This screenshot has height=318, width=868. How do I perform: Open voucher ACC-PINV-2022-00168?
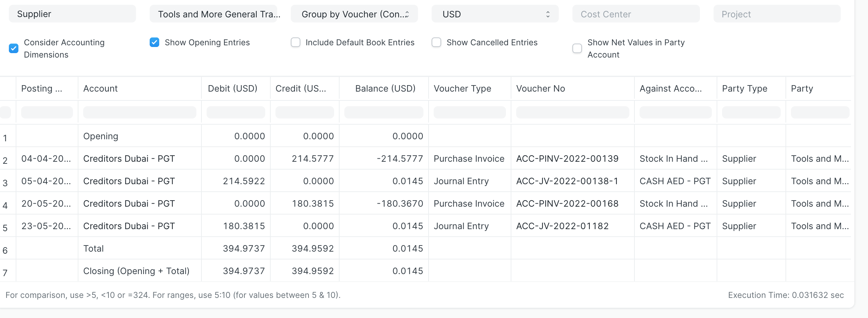pos(567,204)
